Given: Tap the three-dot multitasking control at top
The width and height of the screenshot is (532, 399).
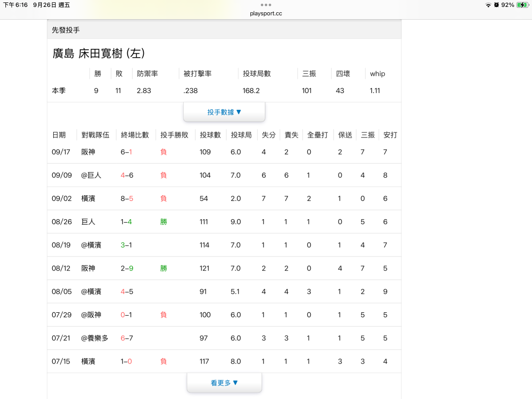Looking at the screenshot, I should [x=266, y=5].
